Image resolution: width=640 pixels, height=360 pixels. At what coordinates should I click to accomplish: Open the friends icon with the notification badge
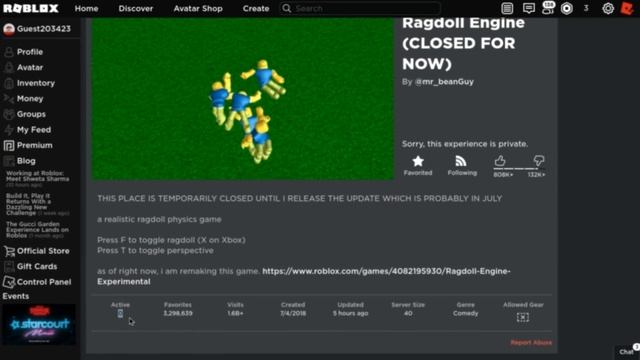tap(548, 8)
